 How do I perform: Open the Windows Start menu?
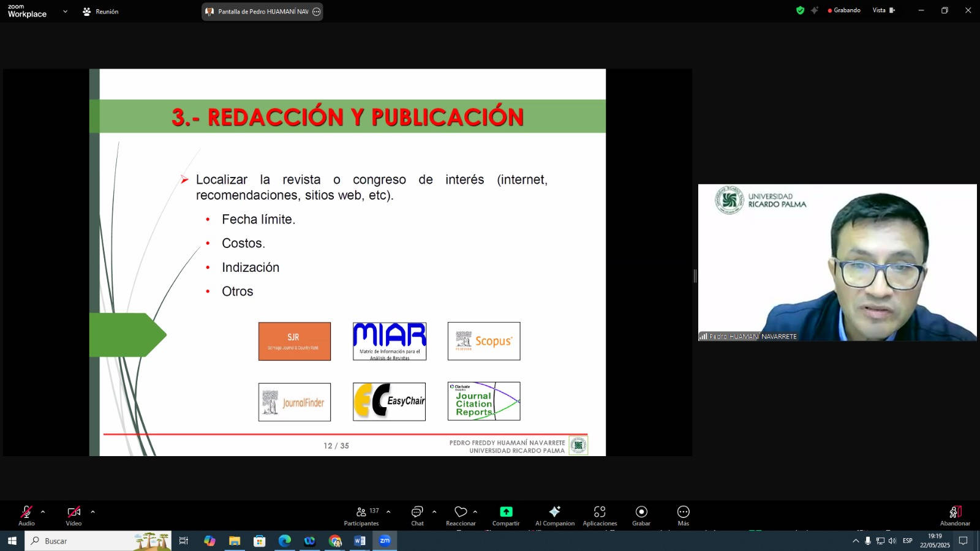(12, 541)
